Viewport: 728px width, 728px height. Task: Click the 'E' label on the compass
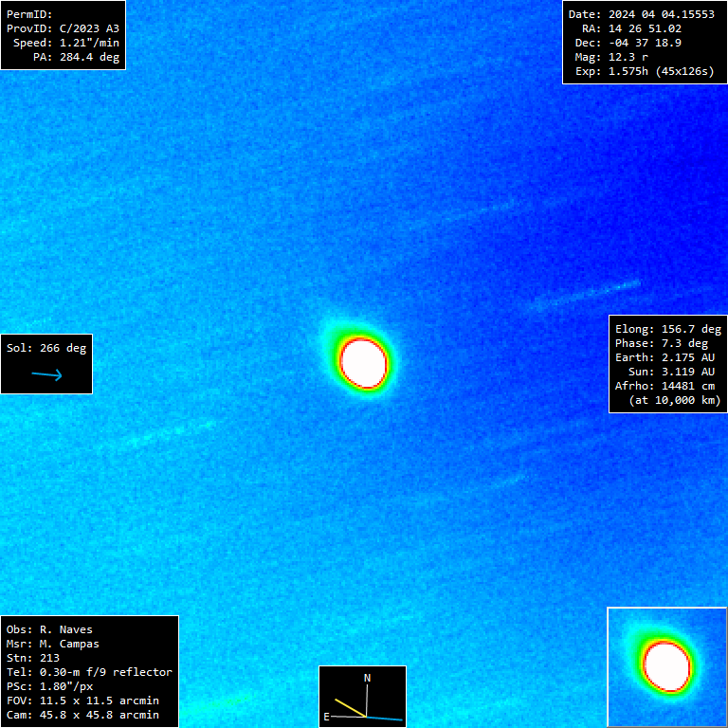[326, 717]
